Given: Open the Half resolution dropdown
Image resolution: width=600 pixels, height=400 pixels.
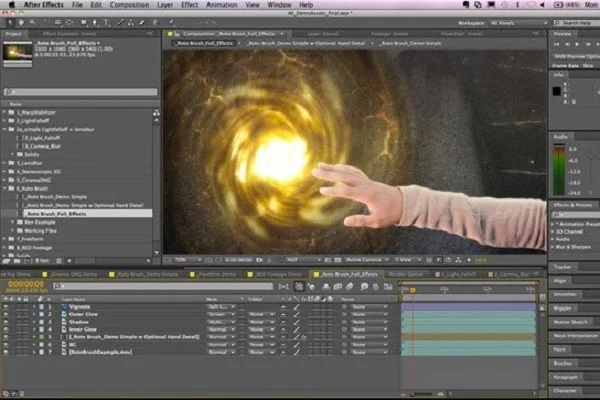Looking at the screenshot, I should pyautogui.click(x=303, y=260).
